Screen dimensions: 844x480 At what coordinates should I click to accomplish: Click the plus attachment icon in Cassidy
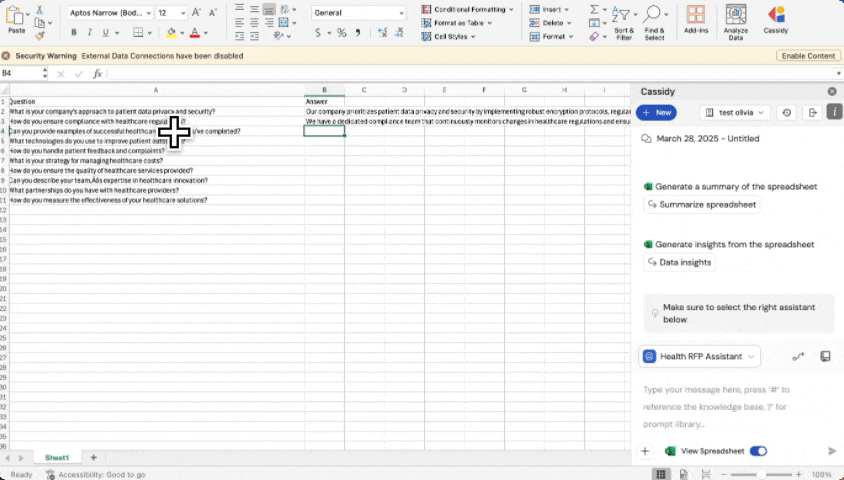645,451
